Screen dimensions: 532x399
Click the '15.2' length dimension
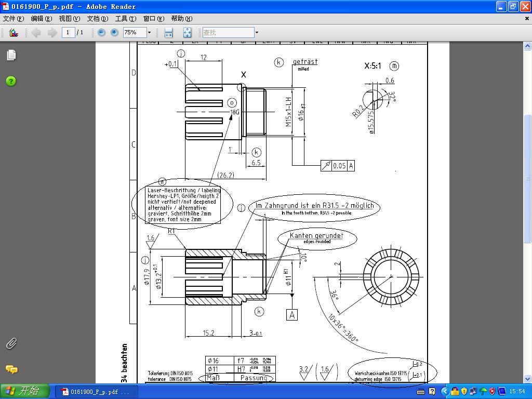(x=208, y=333)
